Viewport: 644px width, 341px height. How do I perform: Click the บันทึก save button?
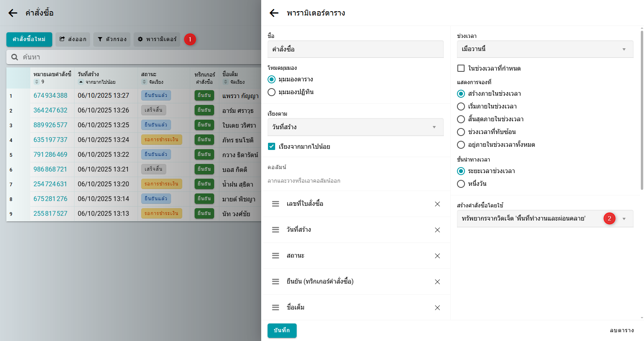[282, 330]
